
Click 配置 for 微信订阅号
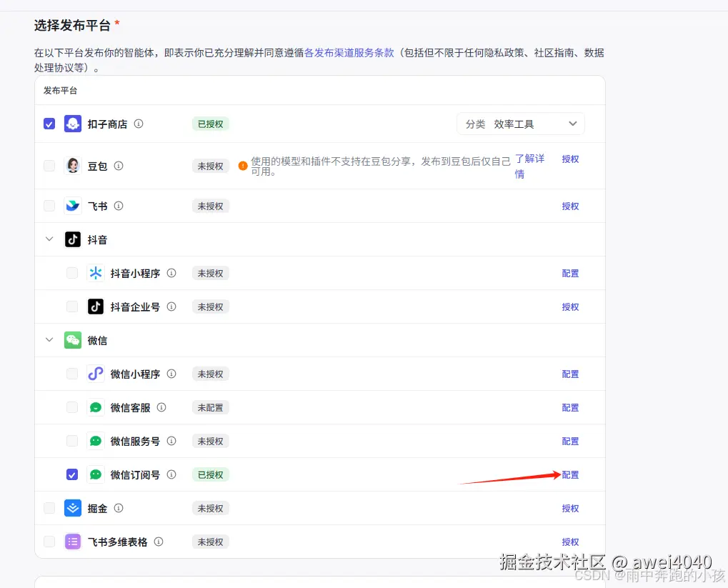569,474
